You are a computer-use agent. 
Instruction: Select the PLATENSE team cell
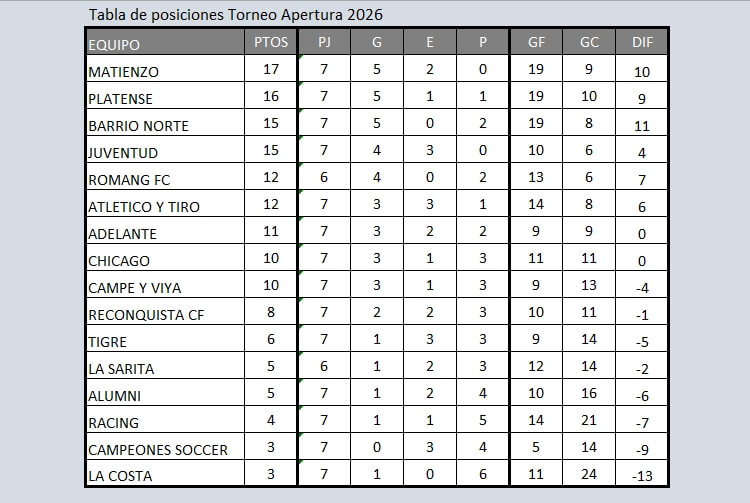coord(120,99)
